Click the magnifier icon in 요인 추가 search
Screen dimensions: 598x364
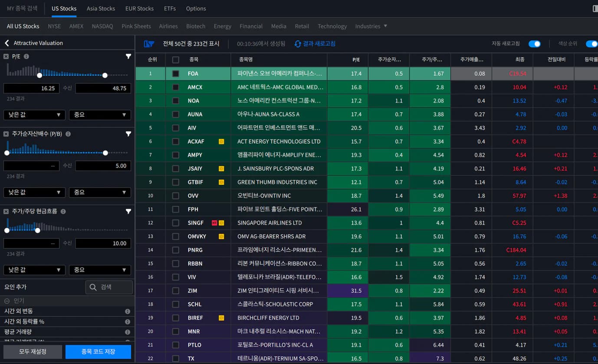pyautogui.click(x=93, y=287)
